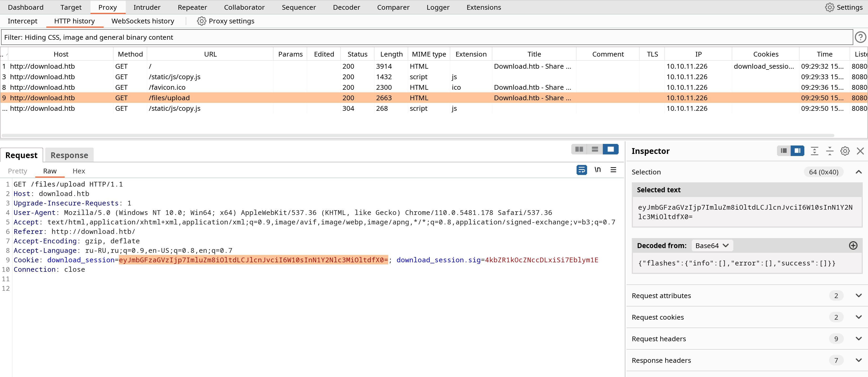The image size is (868, 377).
Task: Select the Request tab
Action: point(22,155)
